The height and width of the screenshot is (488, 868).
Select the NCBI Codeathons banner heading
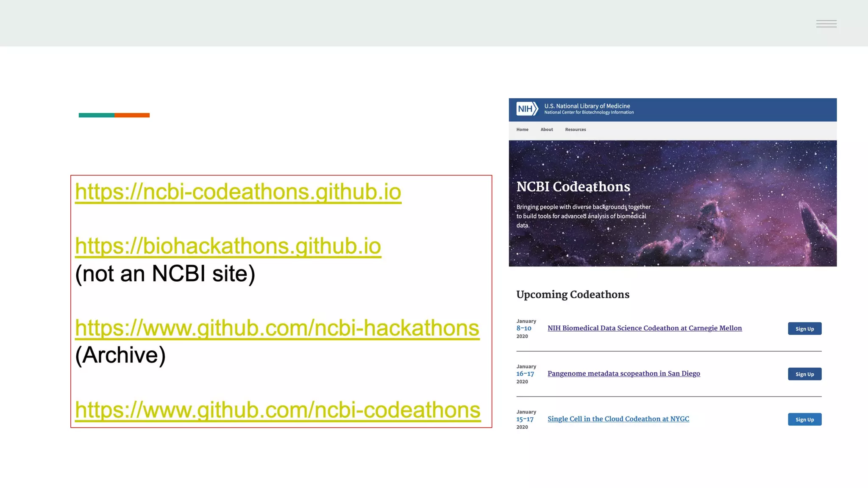pyautogui.click(x=573, y=187)
